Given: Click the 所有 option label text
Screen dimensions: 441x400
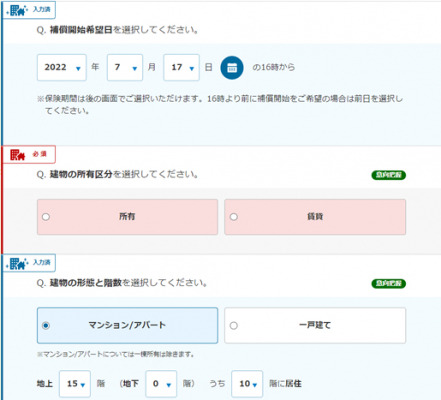Looking at the screenshot, I should (127, 217).
